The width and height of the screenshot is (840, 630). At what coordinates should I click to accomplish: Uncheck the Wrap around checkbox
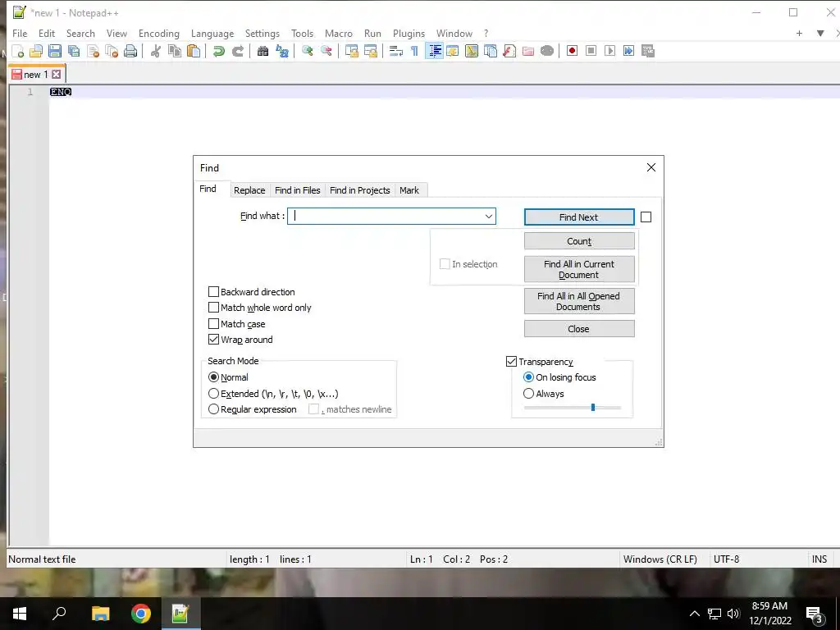point(213,340)
